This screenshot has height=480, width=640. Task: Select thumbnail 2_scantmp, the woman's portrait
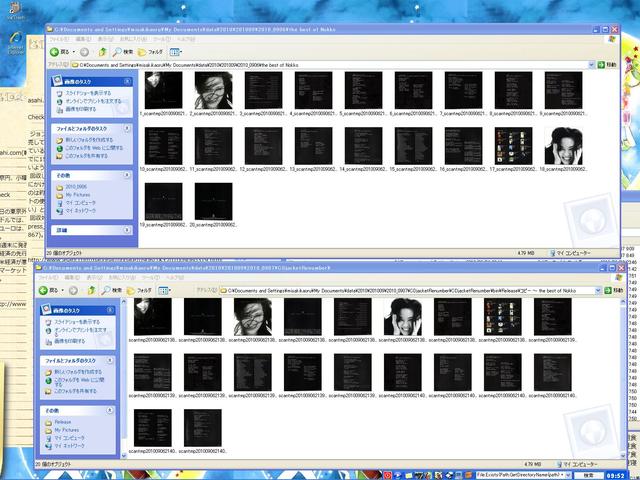click(213, 90)
